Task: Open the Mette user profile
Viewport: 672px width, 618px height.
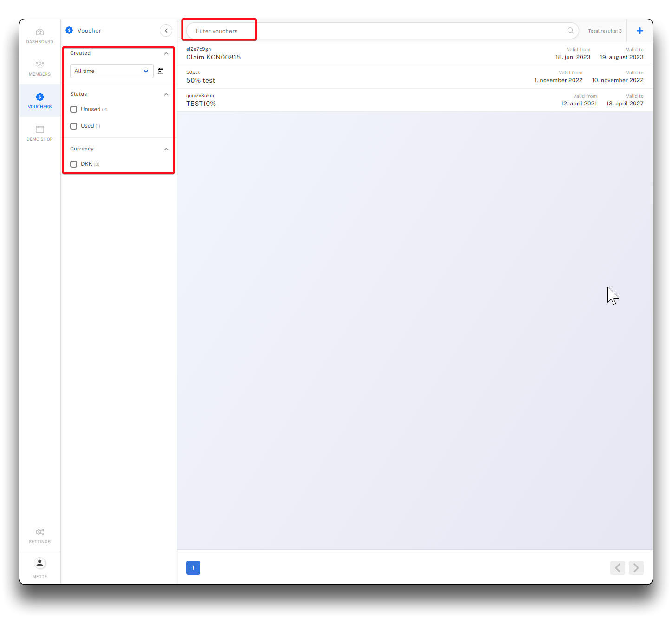Action: pyautogui.click(x=40, y=568)
